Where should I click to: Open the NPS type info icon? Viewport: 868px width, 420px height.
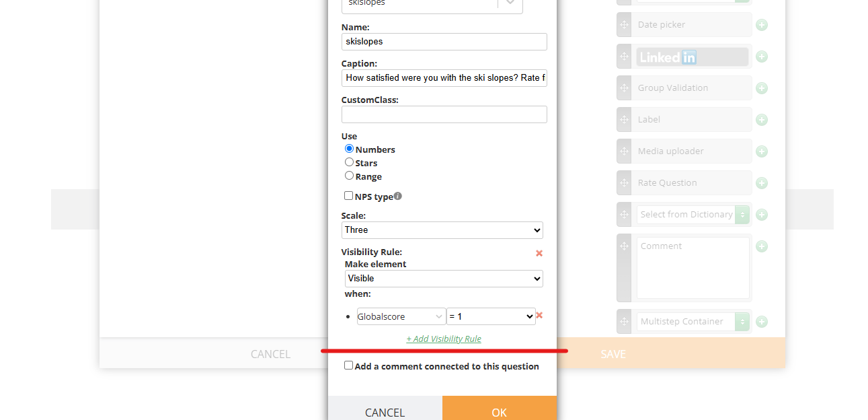[x=398, y=196]
